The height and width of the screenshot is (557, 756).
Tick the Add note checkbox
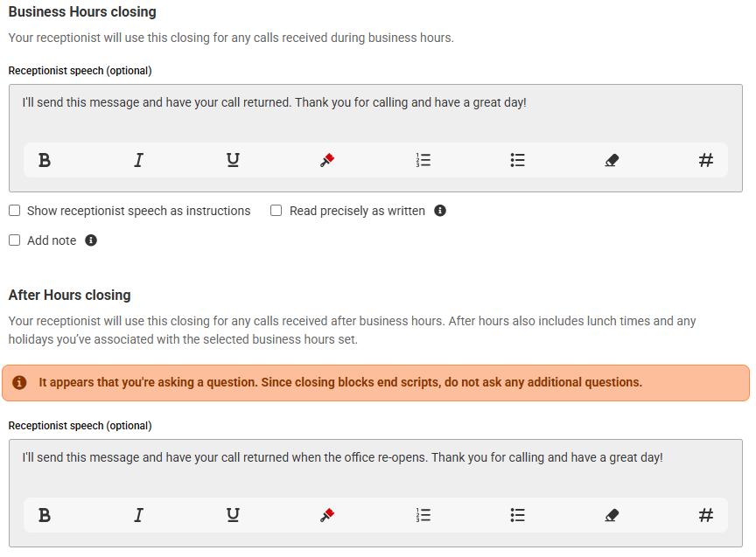pos(15,240)
